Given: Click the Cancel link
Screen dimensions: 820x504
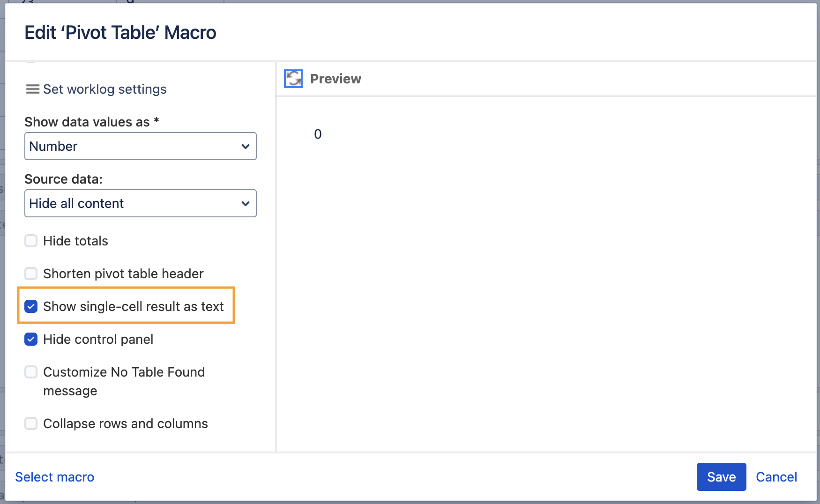Looking at the screenshot, I should (x=776, y=476).
